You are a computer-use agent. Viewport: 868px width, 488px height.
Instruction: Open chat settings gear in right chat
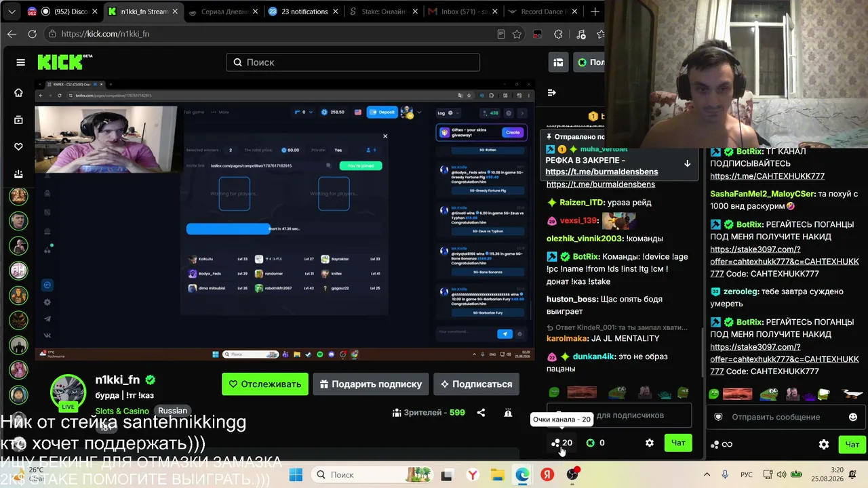[824, 445]
